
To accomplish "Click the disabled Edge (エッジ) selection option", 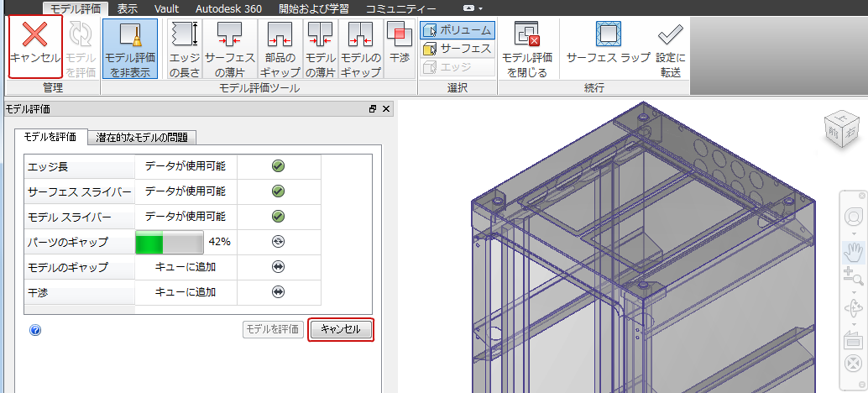I will point(458,67).
